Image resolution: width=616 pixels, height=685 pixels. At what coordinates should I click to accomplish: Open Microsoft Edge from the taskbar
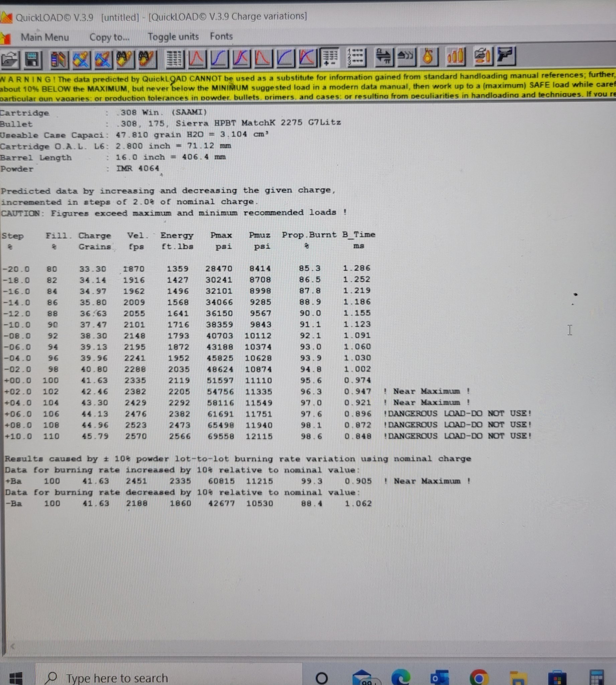(400, 677)
